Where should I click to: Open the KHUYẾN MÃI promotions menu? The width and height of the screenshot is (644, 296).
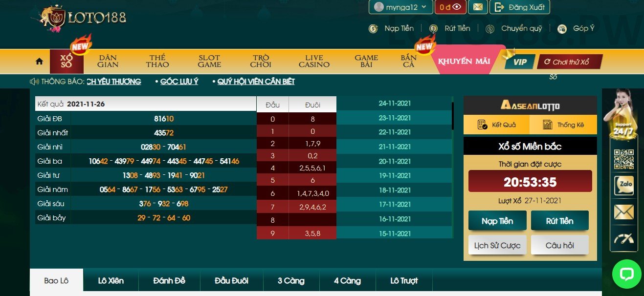tap(464, 62)
